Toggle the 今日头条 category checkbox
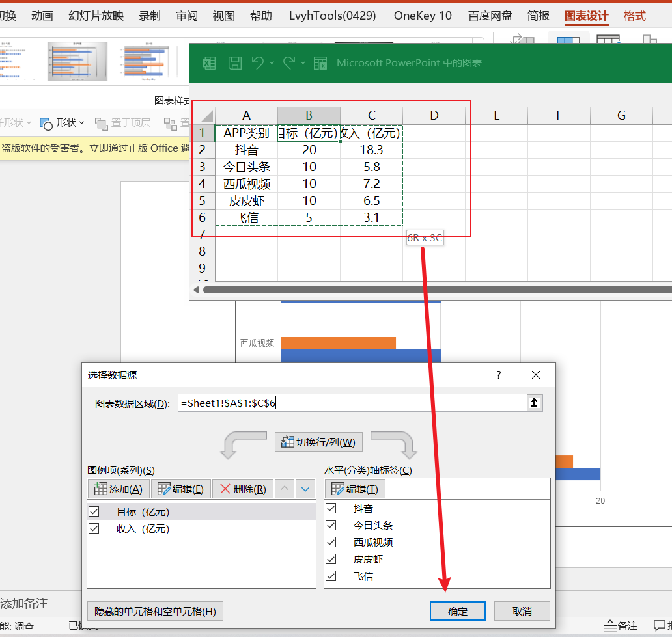 click(x=331, y=525)
